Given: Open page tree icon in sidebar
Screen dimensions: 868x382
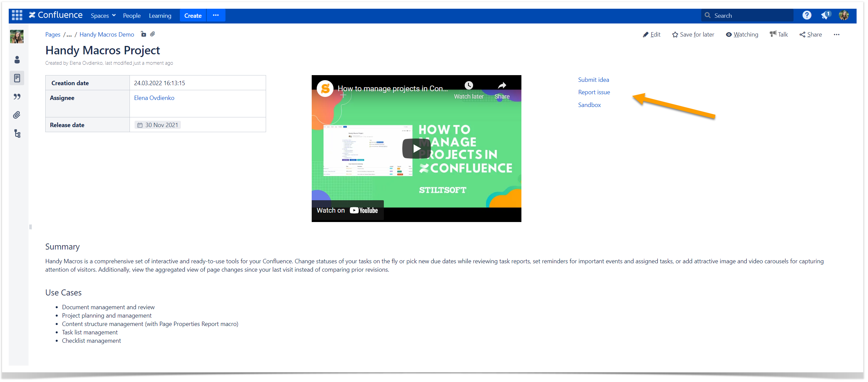Looking at the screenshot, I should 17,134.
